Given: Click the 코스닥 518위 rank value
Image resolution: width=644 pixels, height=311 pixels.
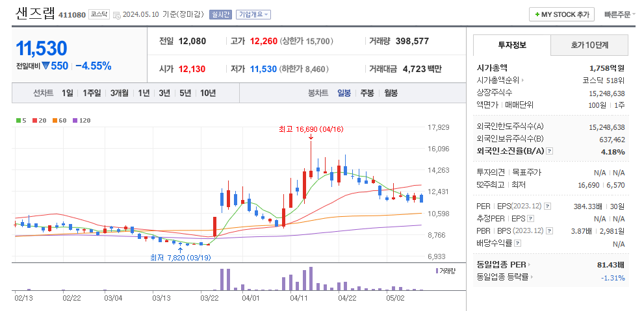Looking at the screenshot, I should 604,80.
